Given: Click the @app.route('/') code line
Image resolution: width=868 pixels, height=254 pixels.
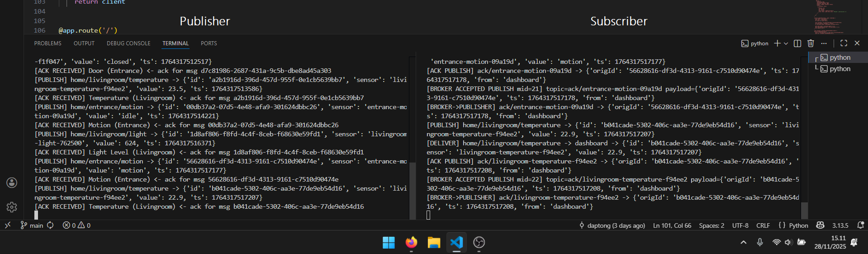Looking at the screenshot, I should (x=88, y=30).
